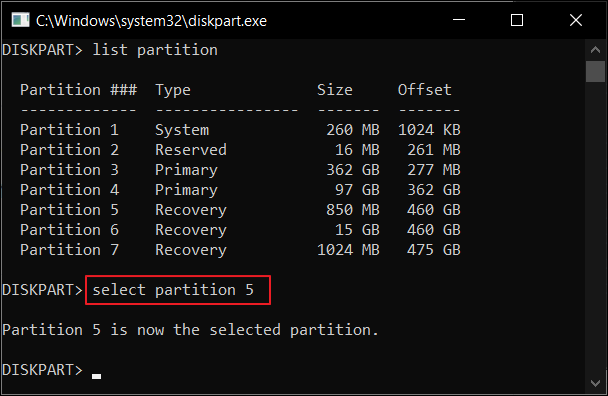Click 'Partition 6' row label
Screen dimensions: 608x396
[69, 230]
